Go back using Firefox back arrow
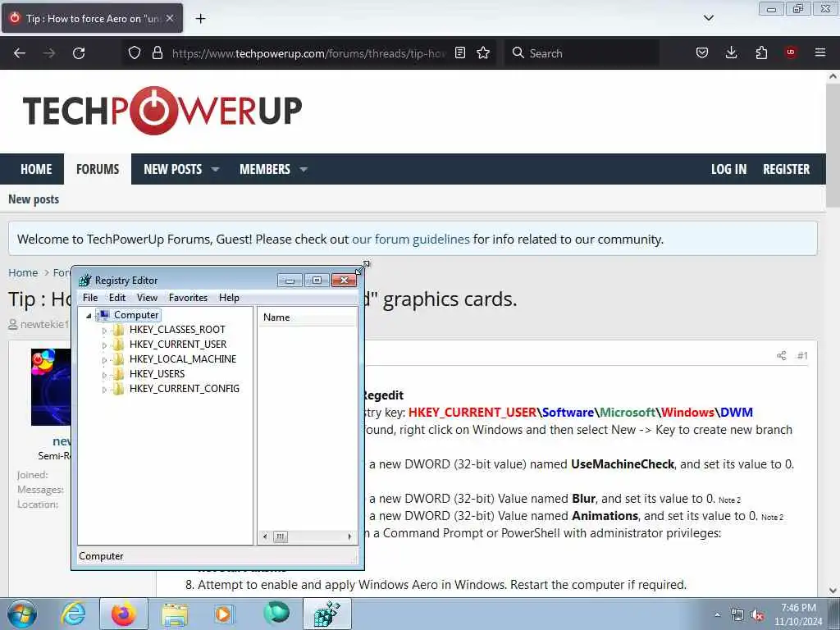The width and height of the screenshot is (840, 630). (x=20, y=53)
